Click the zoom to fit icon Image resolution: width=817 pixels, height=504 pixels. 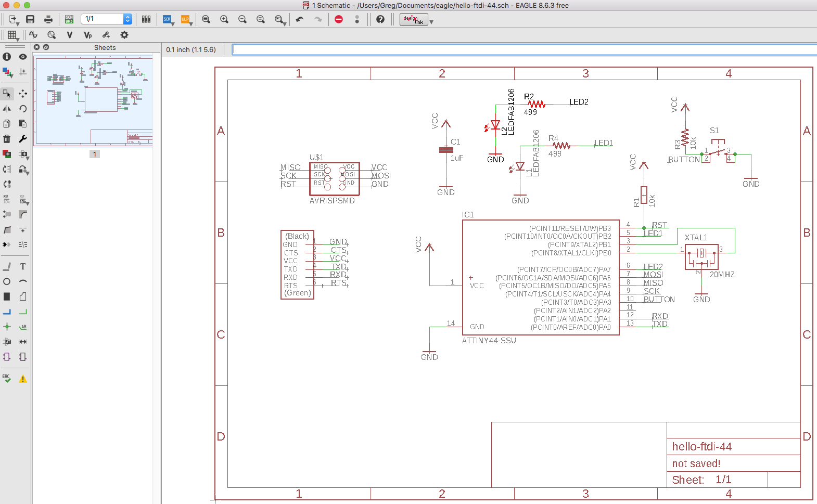[206, 19]
